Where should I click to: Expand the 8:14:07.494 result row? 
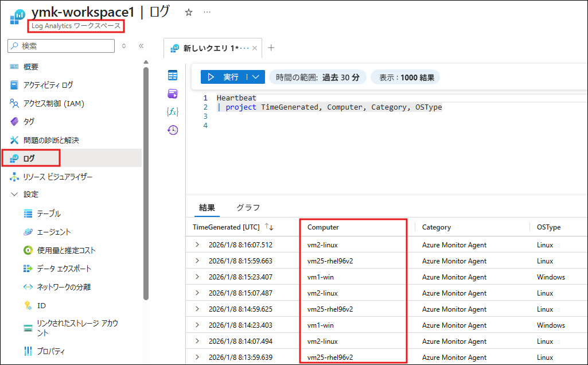197,341
